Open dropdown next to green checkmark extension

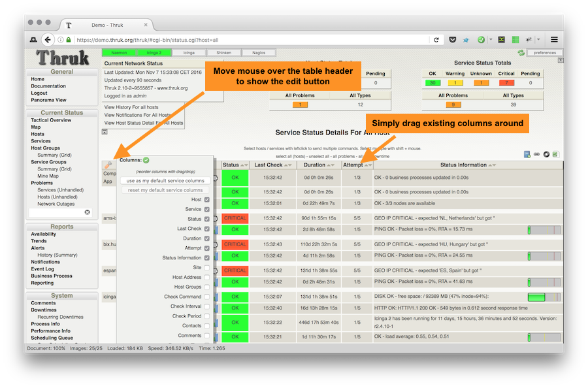pyautogui.click(x=491, y=39)
